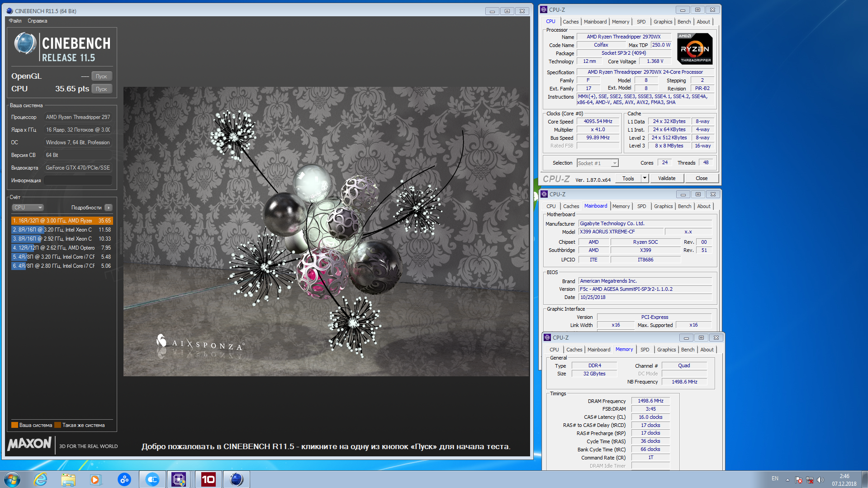This screenshot has height=488, width=868.
Task: Expand the Подробности arrow button
Action: click(108, 208)
